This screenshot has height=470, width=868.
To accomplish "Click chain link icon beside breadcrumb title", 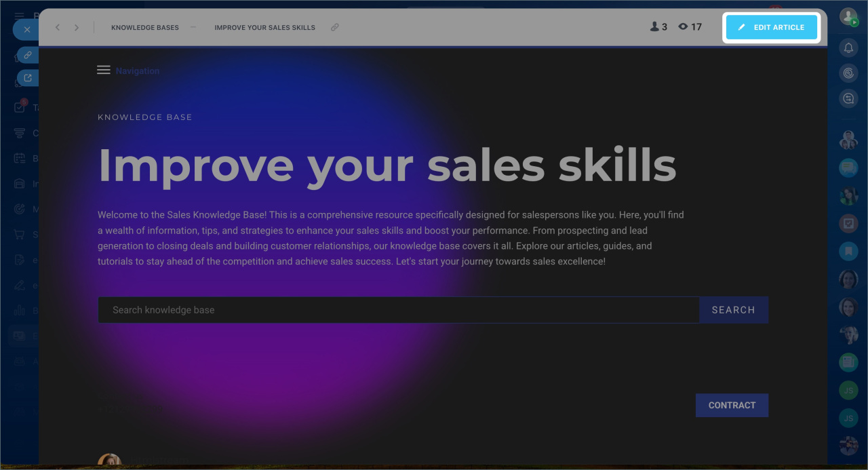I will pos(334,28).
